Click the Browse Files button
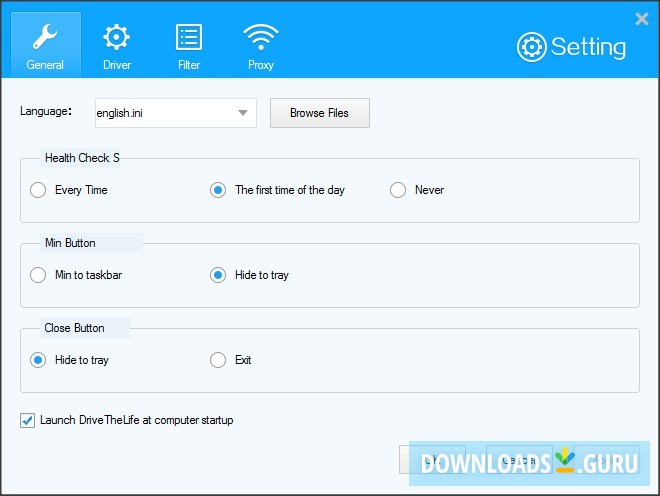 pos(319,113)
